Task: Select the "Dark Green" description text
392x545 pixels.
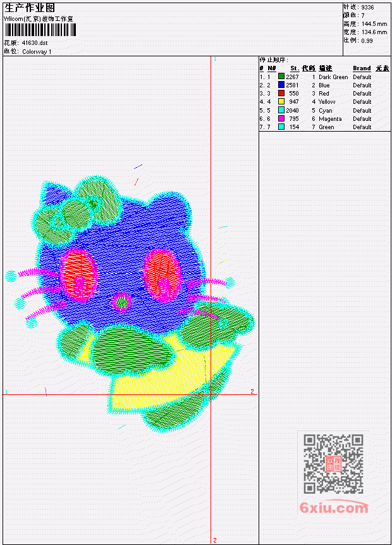Action: click(x=333, y=77)
